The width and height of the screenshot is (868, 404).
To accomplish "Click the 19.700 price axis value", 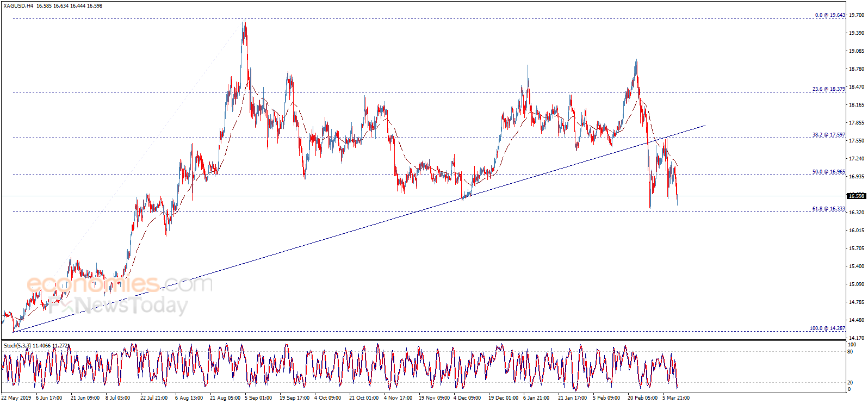I will (857, 16).
